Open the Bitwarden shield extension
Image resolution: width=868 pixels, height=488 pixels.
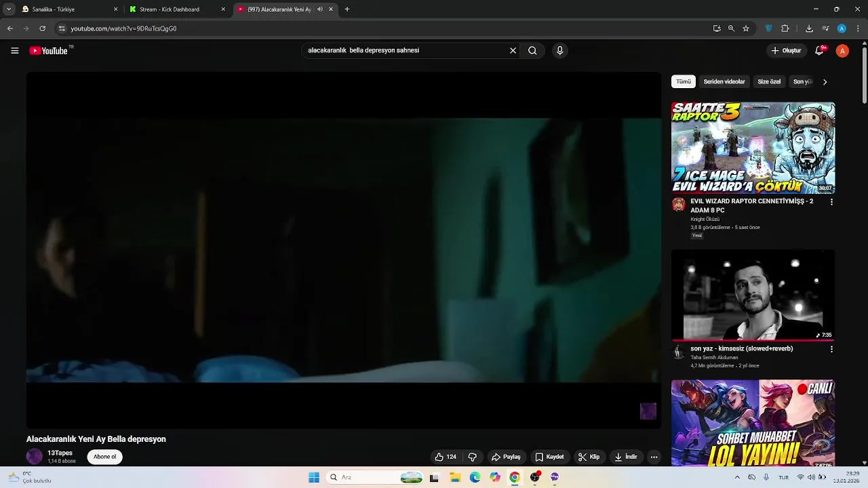coord(768,28)
